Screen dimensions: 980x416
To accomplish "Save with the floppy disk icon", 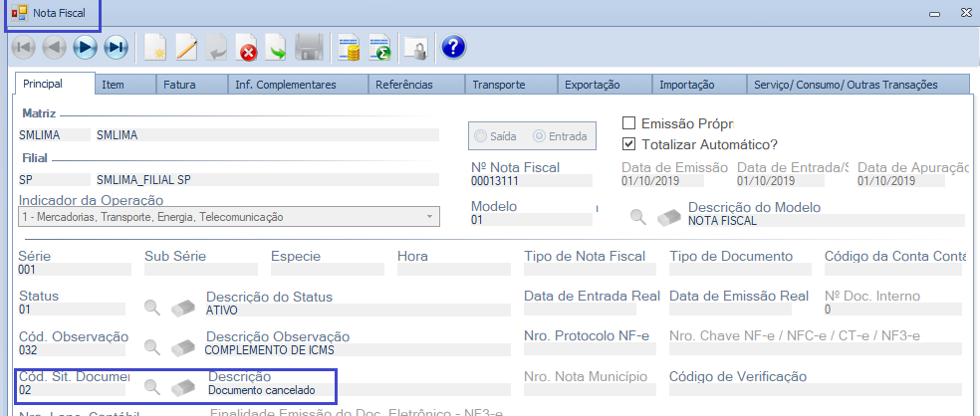I will click(x=308, y=48).
